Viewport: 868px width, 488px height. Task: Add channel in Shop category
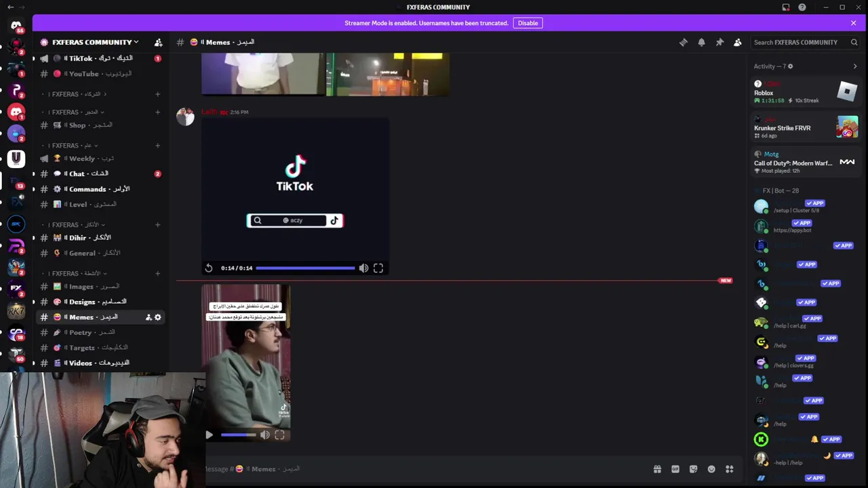(x=157, y=112)
